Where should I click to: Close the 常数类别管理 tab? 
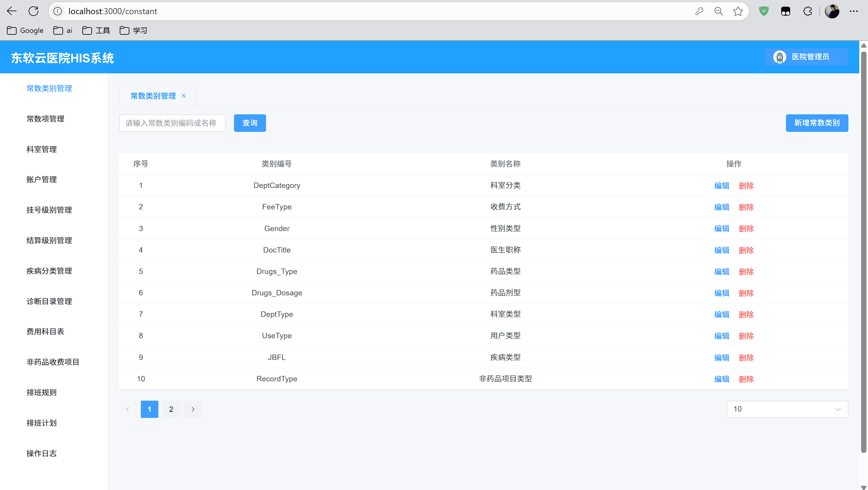pos(184,96)
